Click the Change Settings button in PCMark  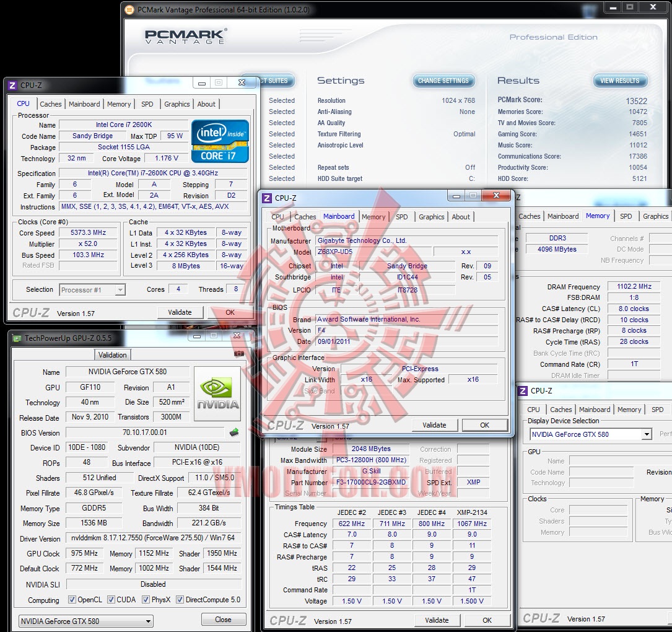tap(443, 81)
